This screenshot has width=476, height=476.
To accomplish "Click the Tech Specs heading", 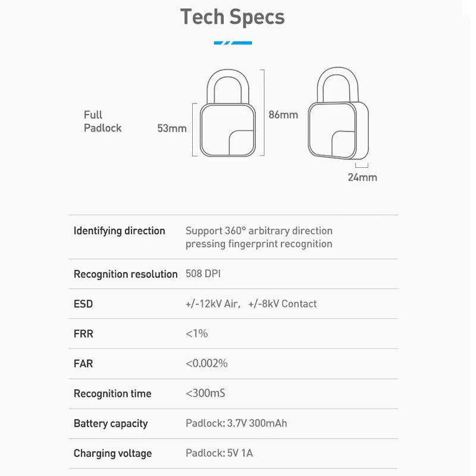I will coord(233,17).
